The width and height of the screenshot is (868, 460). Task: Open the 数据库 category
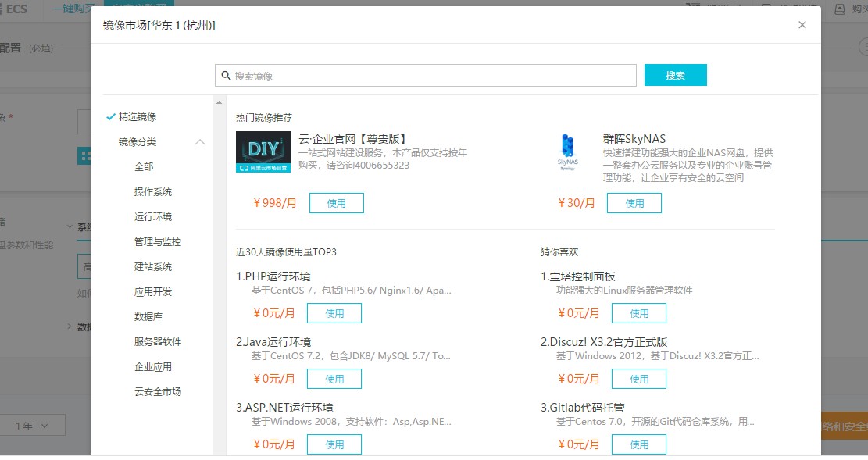148,317
